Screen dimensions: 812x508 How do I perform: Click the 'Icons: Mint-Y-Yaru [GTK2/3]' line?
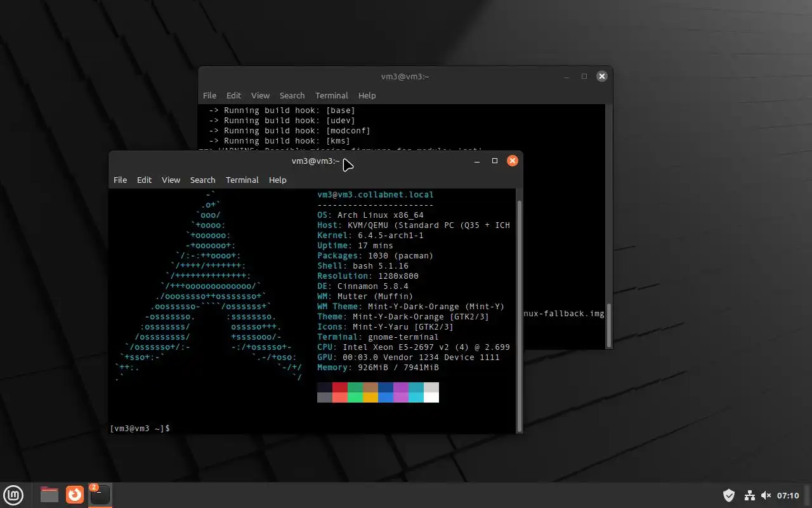click(386, 327)
